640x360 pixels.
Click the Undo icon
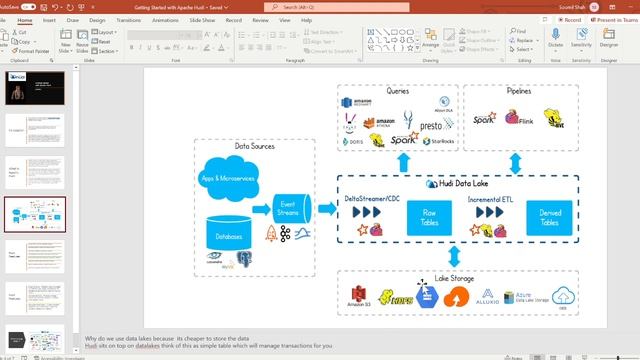(55, 7)
